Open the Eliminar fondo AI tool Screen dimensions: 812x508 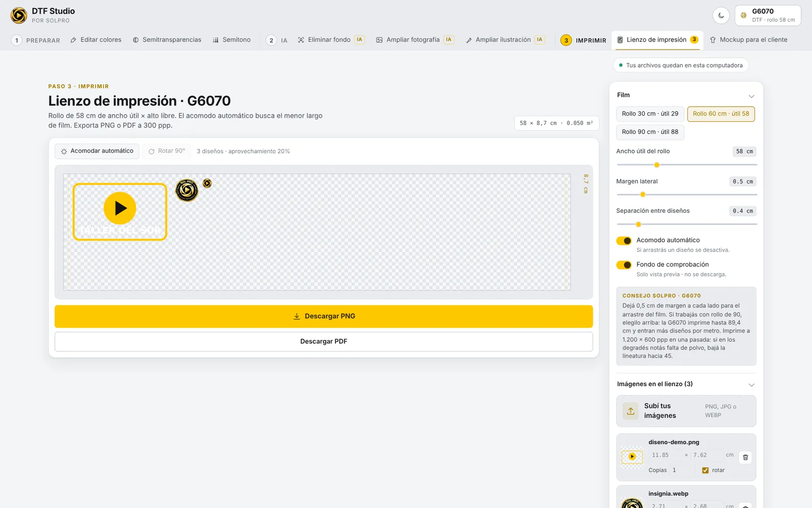point(331,40)
